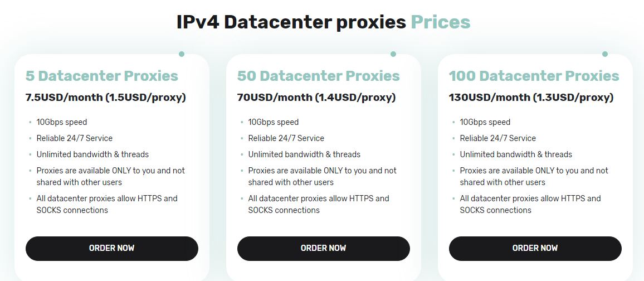Click the ONLY to you line in the 50 proxies card
This screenshot has height=281, width=644.
tap(323, 176)
